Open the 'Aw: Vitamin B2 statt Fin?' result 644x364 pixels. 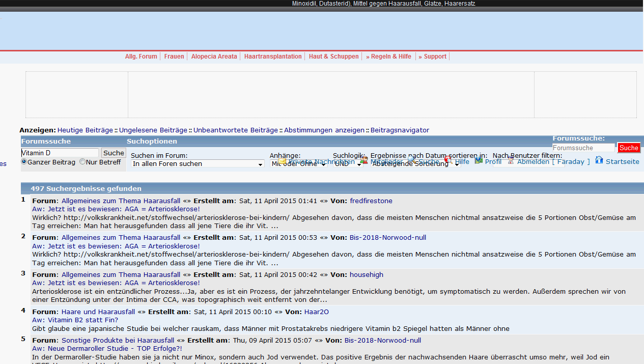(75, 320)
